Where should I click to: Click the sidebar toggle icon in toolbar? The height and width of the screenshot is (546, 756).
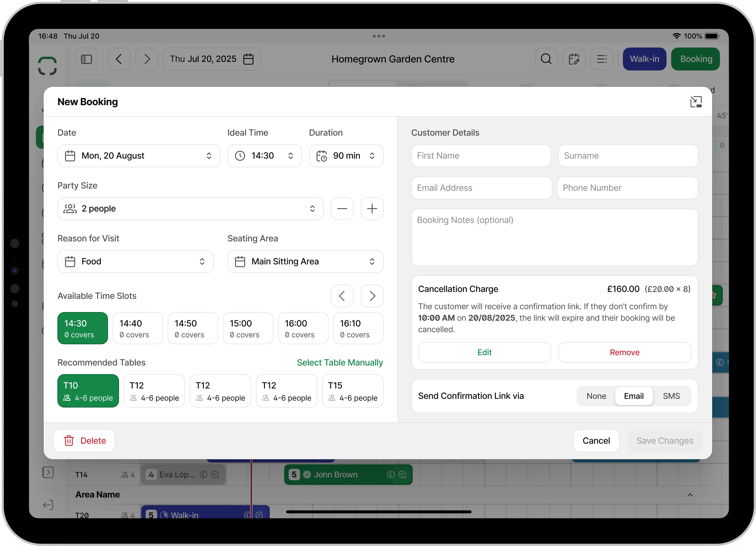(x=86, y=59)
